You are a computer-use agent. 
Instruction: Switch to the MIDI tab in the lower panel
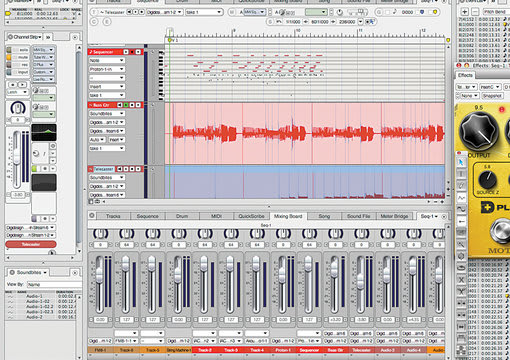tap(216, 216)
